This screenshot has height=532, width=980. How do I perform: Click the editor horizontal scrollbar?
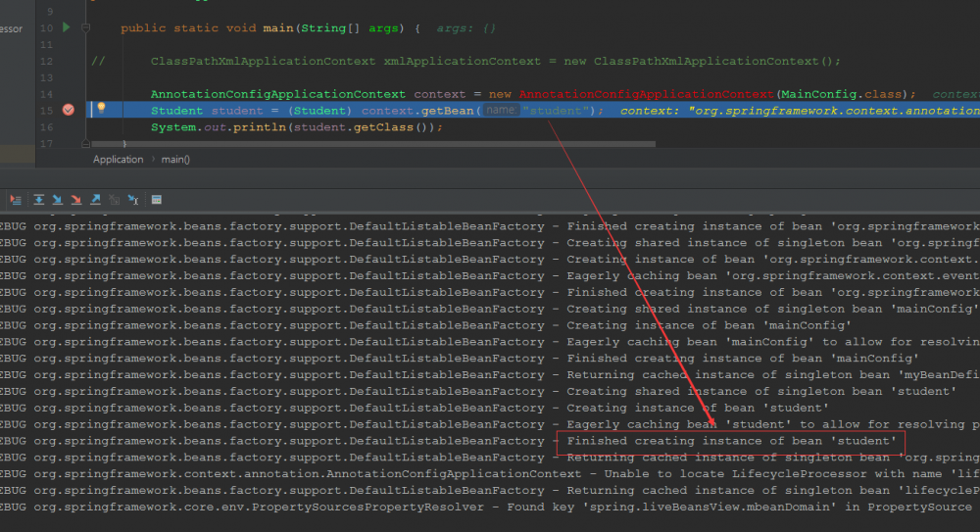373,144
